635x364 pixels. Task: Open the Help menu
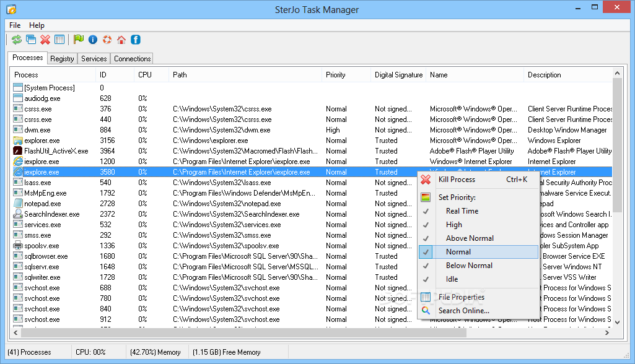[x=37, y=25]
